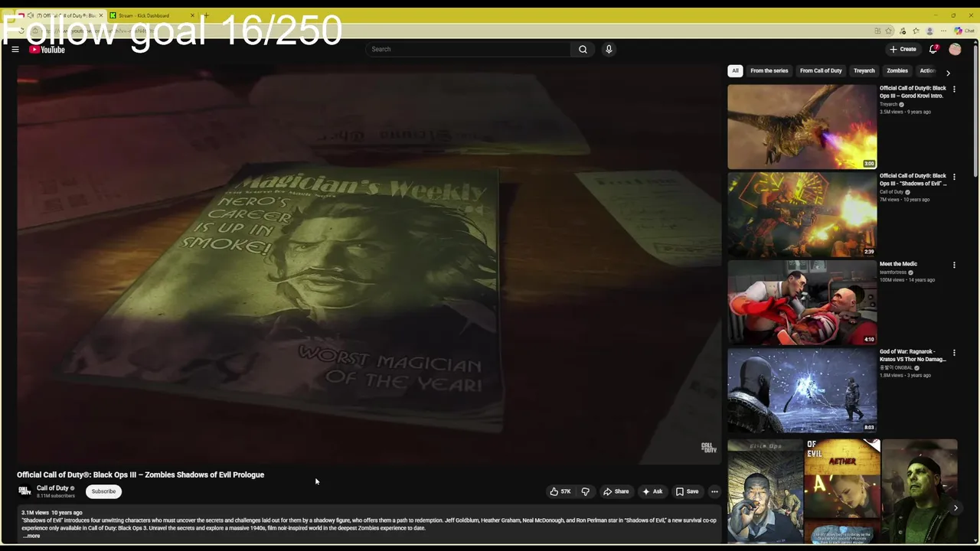980x551 pixels.
Task: Open the YouTube hamburger guide menu
Action: click(x=15, y=49)
